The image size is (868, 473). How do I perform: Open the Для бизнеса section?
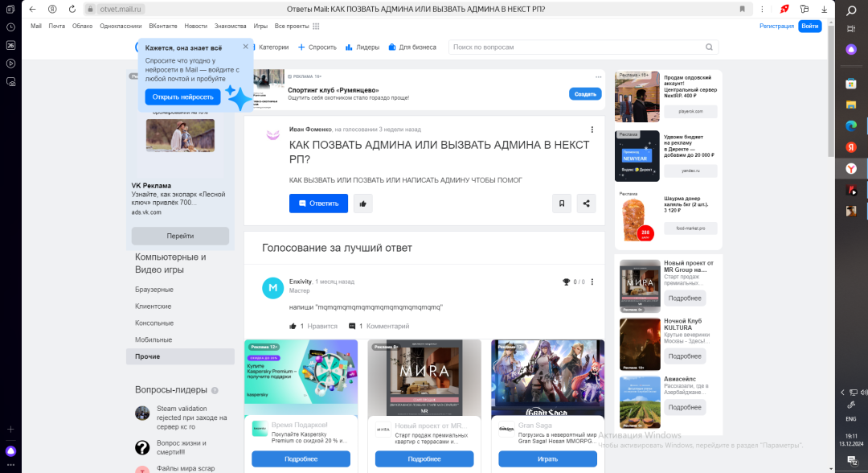412,47
